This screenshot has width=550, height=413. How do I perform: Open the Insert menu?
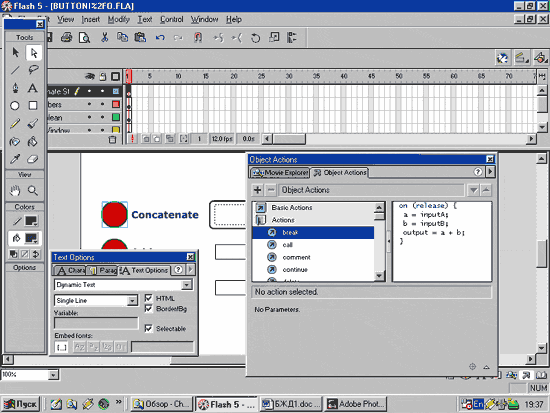click(x=91, y=20)
